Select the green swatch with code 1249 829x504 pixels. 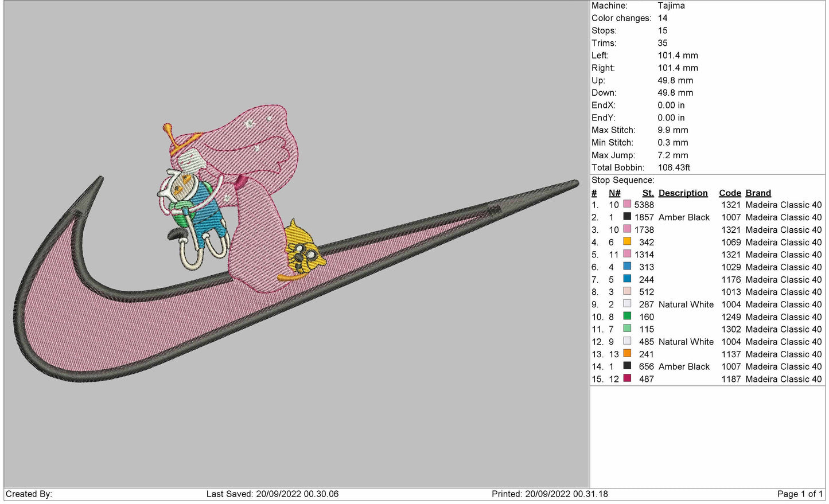coord(627,317)
